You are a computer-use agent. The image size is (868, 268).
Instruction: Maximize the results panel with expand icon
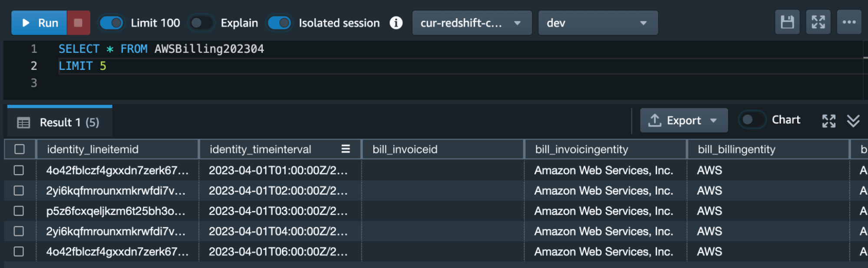[828, 121]
